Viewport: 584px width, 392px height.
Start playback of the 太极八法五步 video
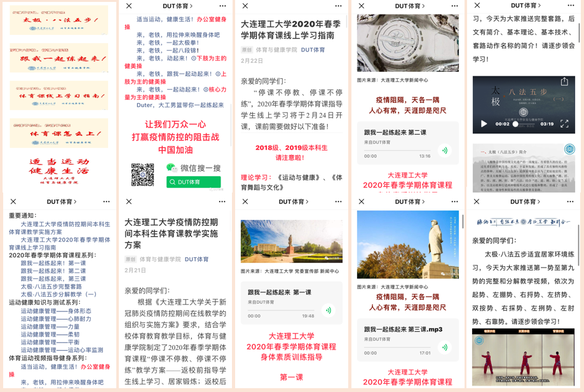coord(484,124)
